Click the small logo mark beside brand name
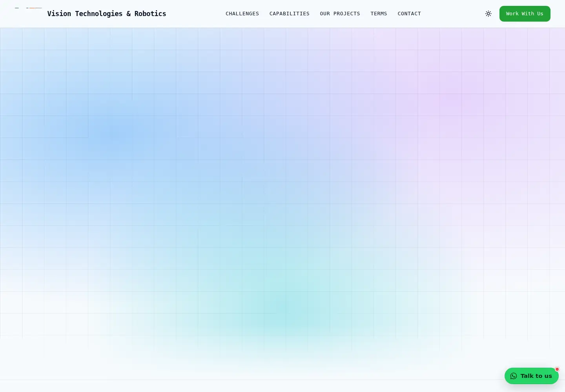This screenshot has height=392, width=565. pyautogui.click(x=28, y=14)
